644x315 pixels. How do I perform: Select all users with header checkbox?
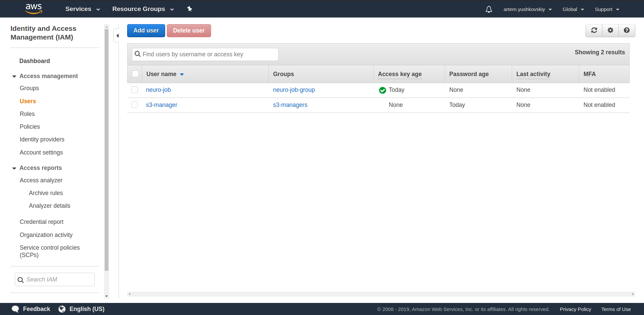(135, 74)
